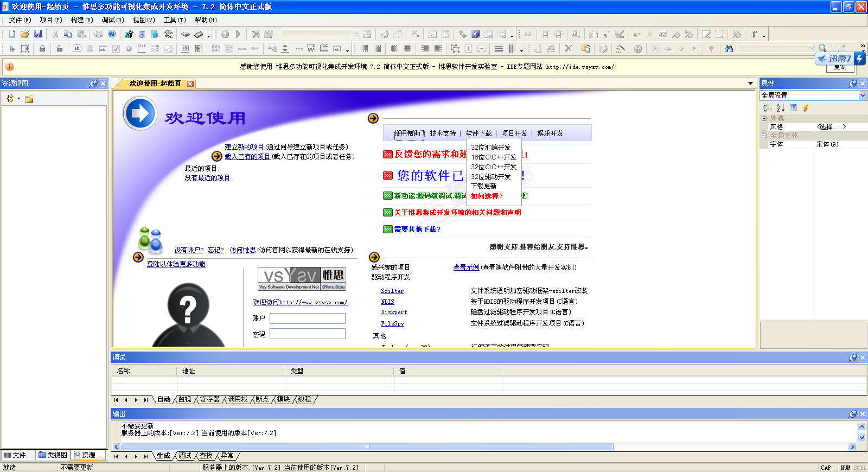This screenshot has height=472, width=868.
Task: Select the radio button control tool
Action: (x=129, y=48)
